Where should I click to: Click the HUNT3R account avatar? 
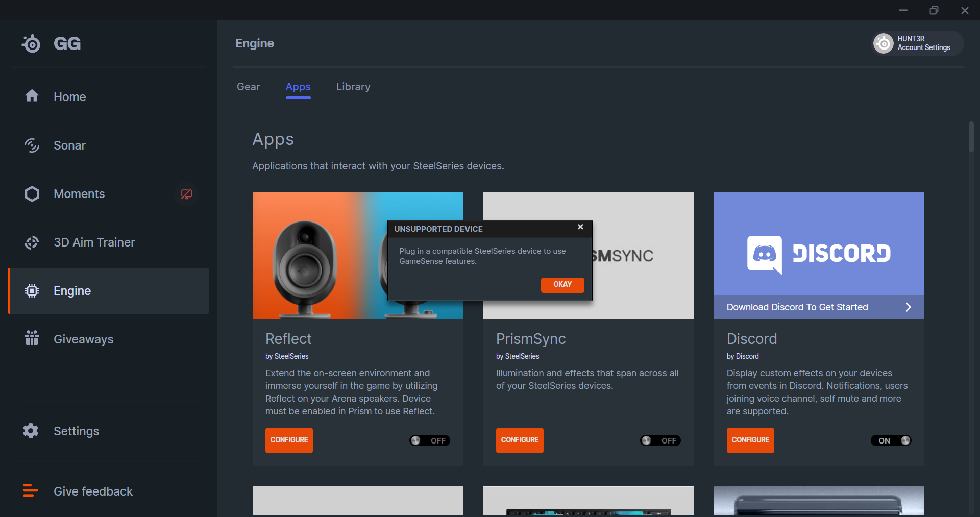(884, 43)
